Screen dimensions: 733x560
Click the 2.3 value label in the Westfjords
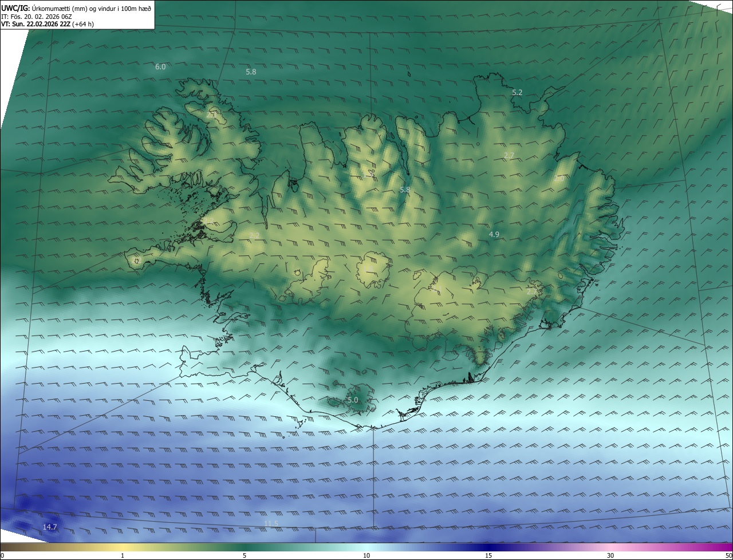click(211, 115)
